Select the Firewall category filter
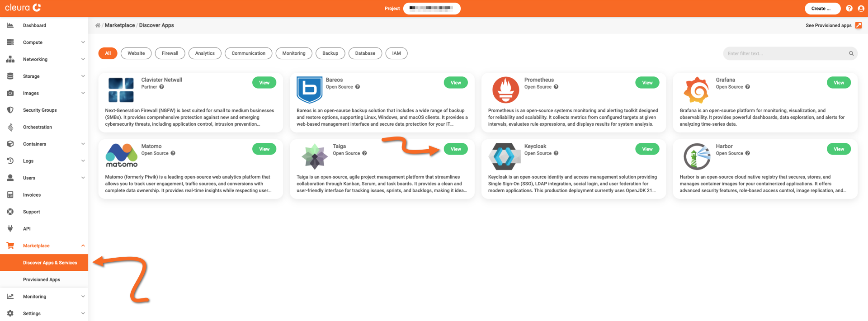This screenshot has height=321, width=868. click(170, 53)
